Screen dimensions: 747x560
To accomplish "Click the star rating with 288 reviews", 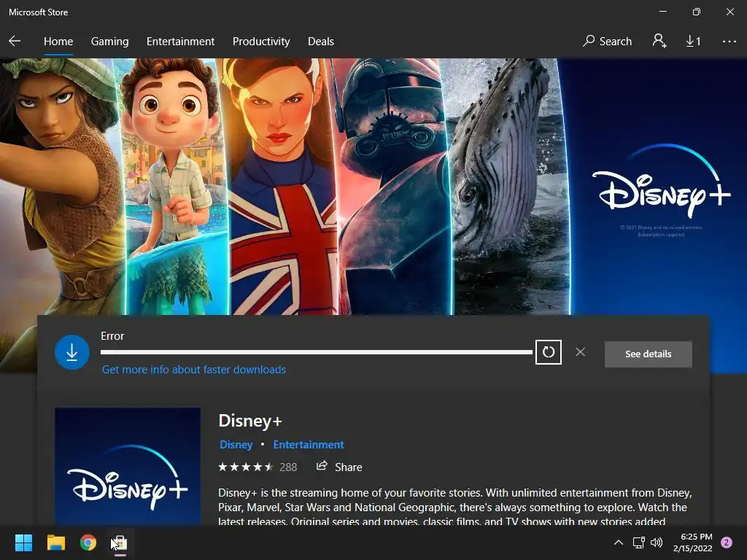I will pyautogui.click(x=258, y=467).
